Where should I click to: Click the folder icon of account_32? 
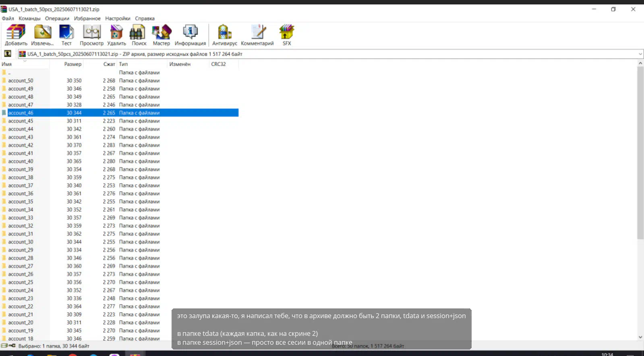pos(4,226)
